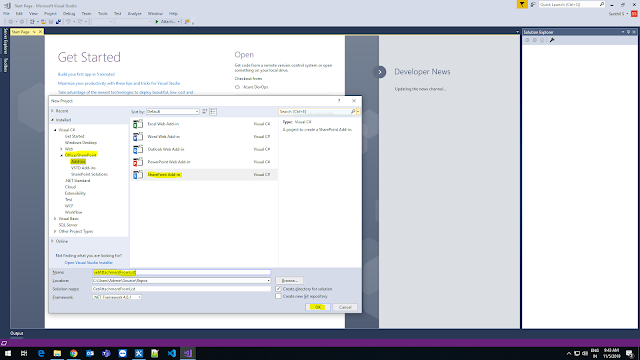Click the PowerPoint Web Add-in template icon
Screen dimensions: 640x360
(138, 162)
